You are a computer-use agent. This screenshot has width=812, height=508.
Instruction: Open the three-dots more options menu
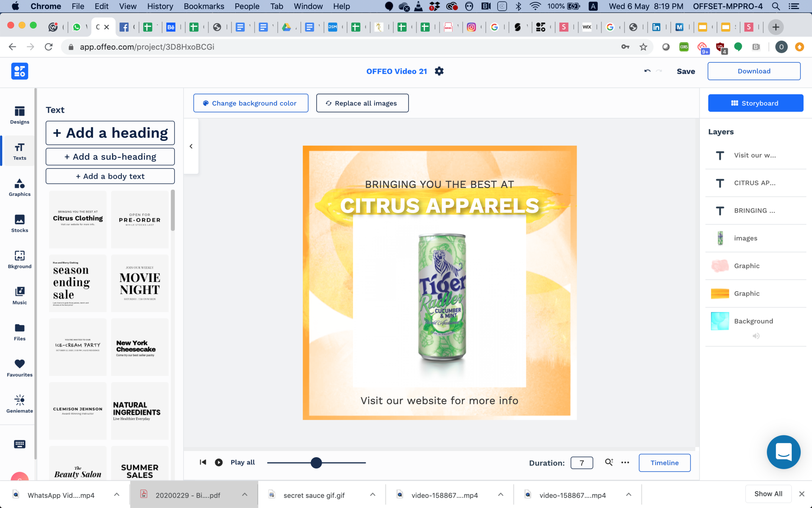tap(625, 462)
